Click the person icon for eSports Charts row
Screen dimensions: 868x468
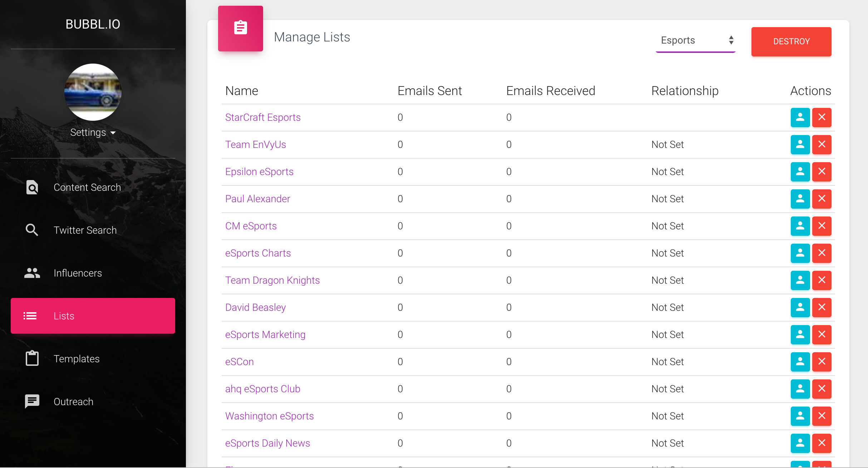coord(800,253)
